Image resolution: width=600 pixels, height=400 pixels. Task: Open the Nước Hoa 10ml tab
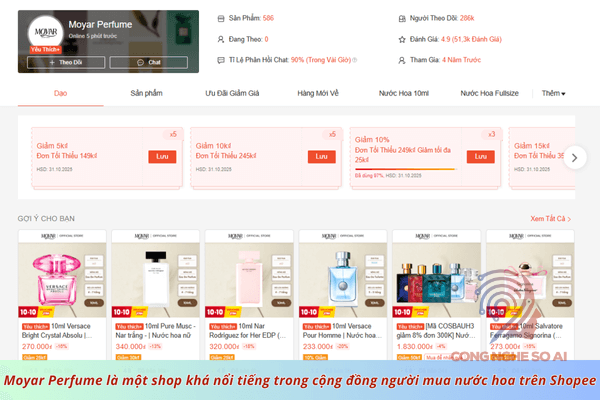pos(404,93)
